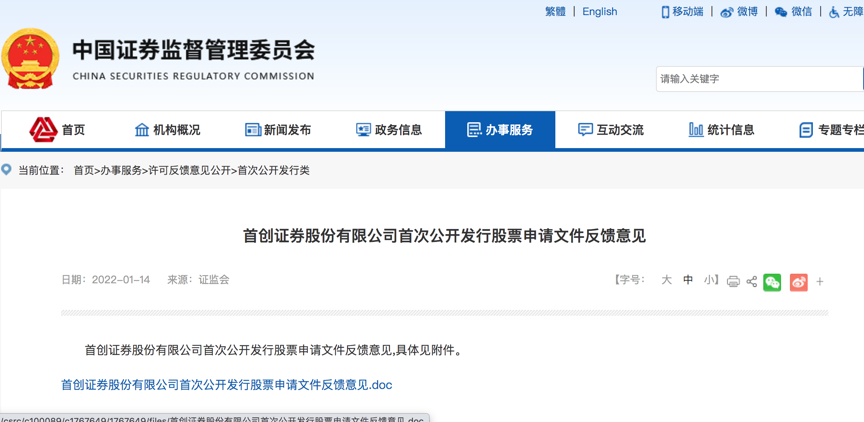The height and width of the screenshot is (422, 864).
Task: Open the 政务信息 navigation menu
Action: 389,130
